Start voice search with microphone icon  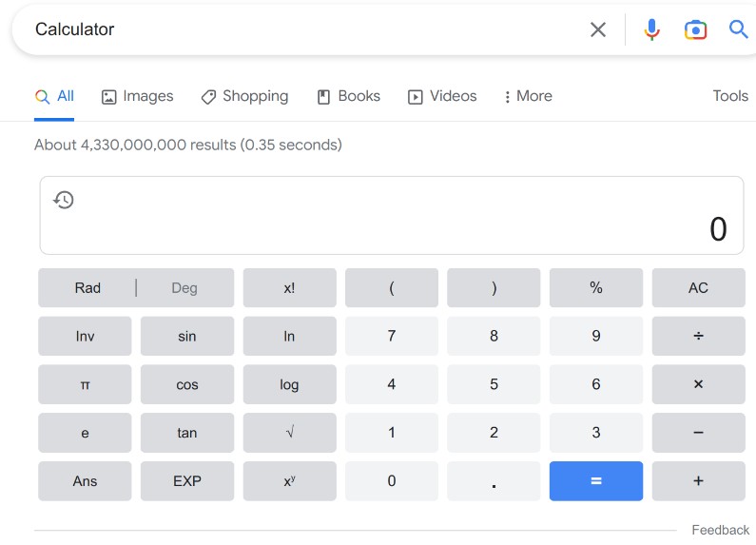point(651,29)
